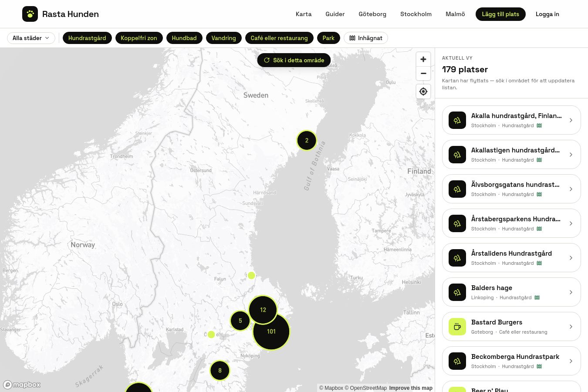This screenshot has height=392, width=588.
Task: Go to the Göteborg page
Action: pos(372,14)
